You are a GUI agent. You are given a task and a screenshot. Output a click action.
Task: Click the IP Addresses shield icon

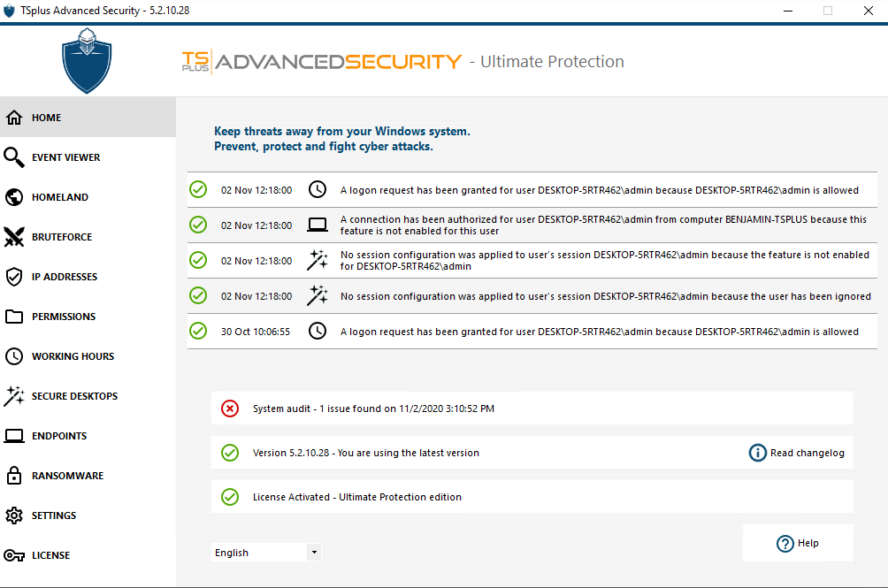tap(14, 277)
